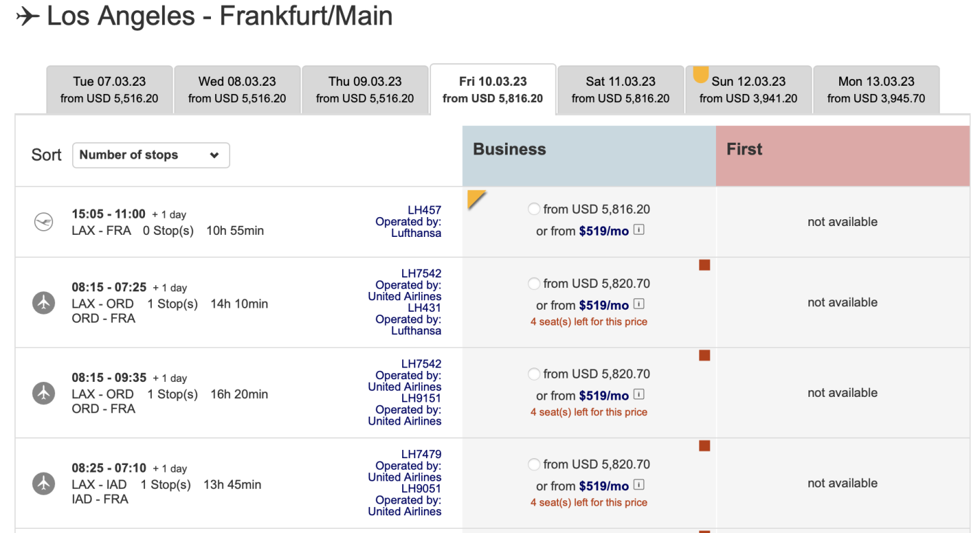
Task: Switch to the Sun 12.03.23 date tab
Action: pyautogui.click(x=748, y=90)
